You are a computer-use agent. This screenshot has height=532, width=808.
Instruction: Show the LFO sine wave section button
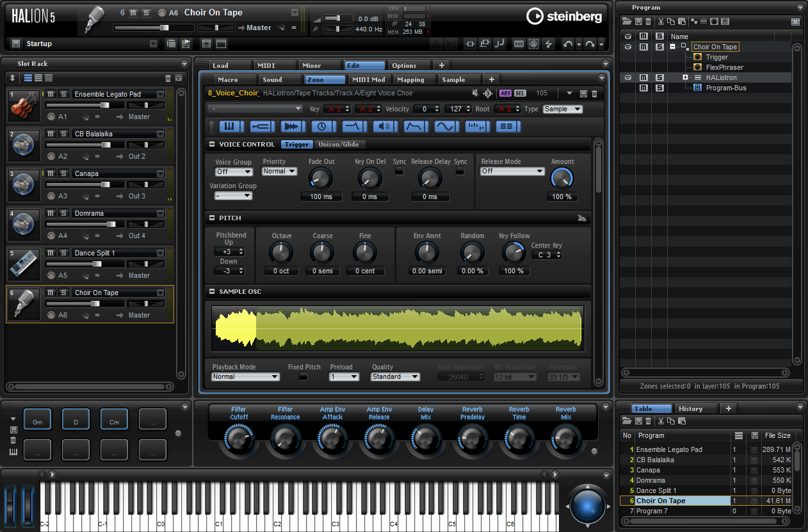[x=446, y=126]
